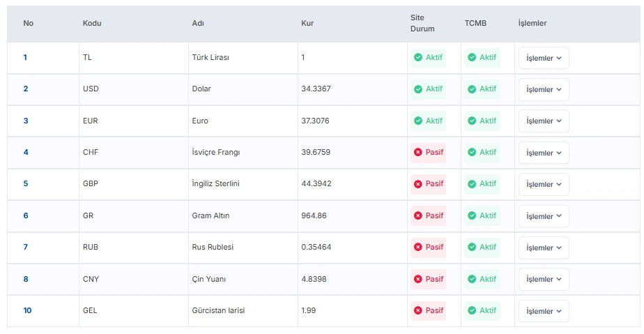
Task: Open İşlemler dropdown for İngiliz Sterlini row
Action: [544, 184]
